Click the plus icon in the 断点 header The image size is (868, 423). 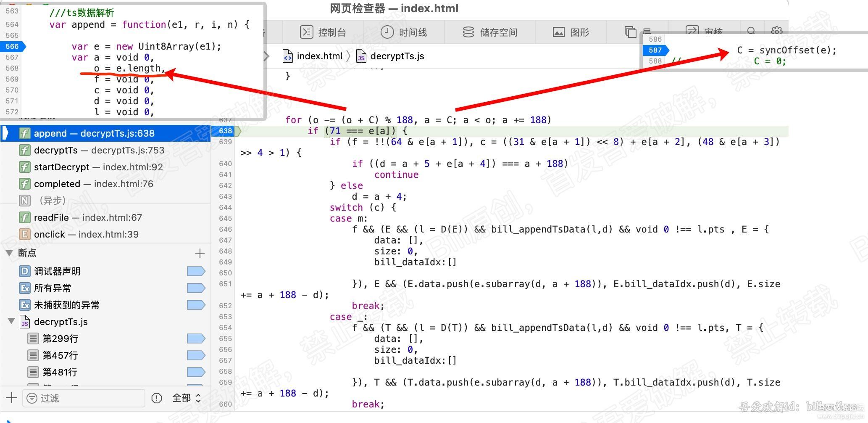pos(200,253)
